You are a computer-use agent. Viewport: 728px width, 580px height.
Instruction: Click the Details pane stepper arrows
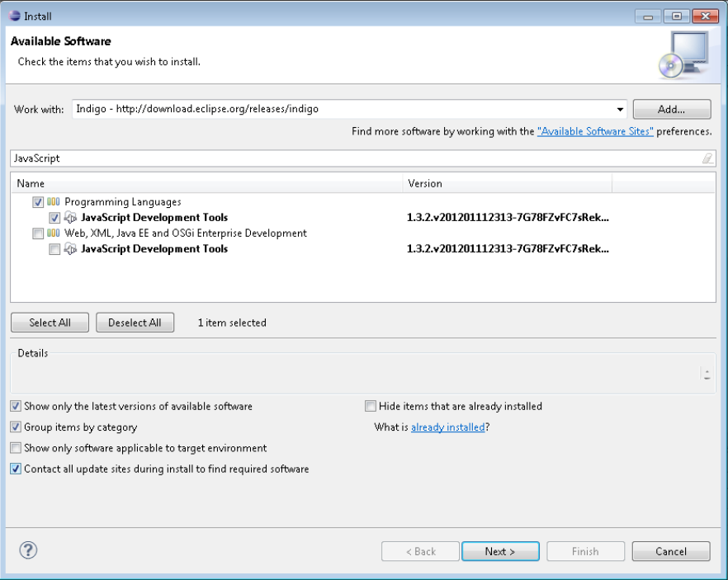707,374
